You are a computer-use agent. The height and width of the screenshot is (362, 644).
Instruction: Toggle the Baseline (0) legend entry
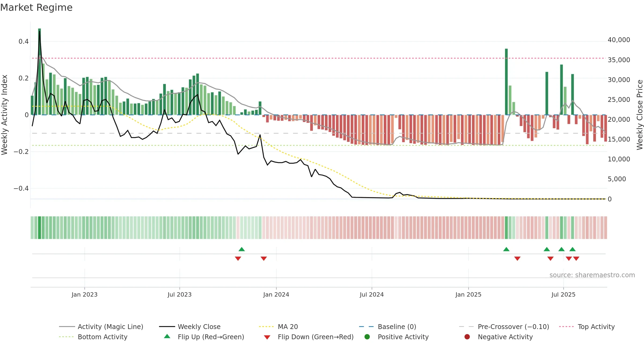pyautogui.click(x=387, y=327)
